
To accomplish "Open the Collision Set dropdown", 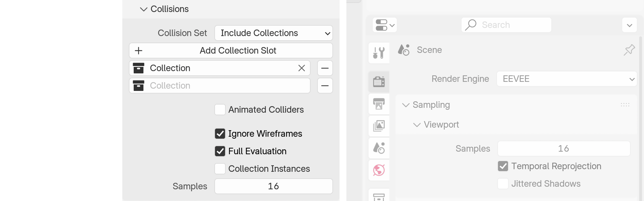I will (274, 33).
